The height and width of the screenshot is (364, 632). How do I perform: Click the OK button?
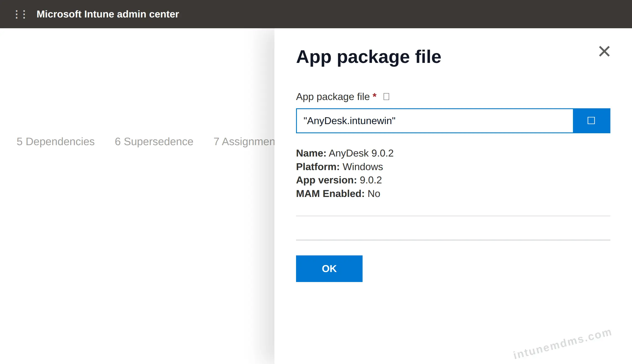click(329, 269)
